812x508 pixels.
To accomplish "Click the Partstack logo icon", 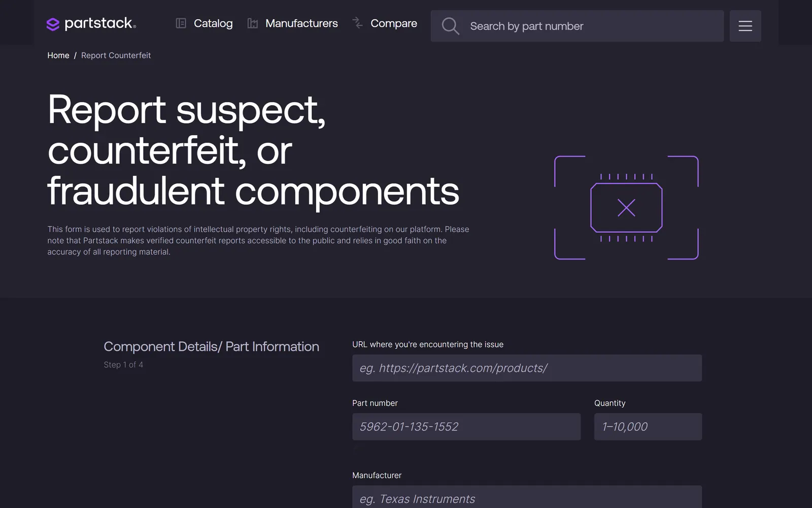I will tap(53, 24).
